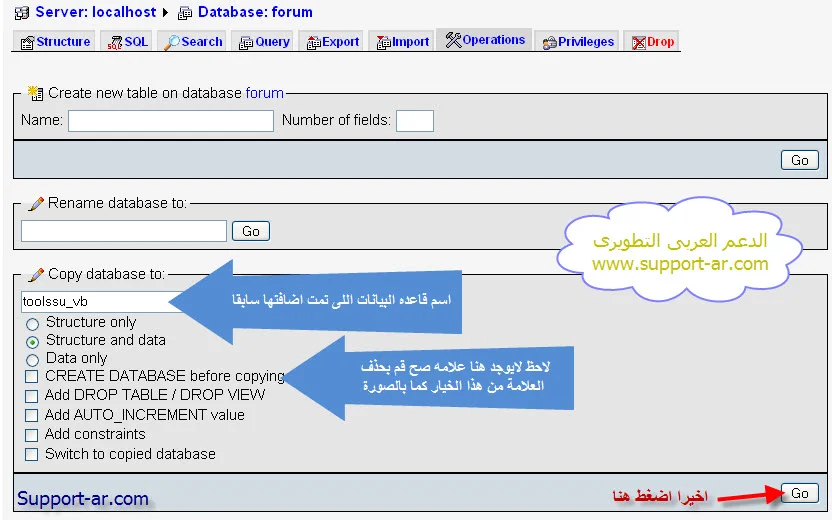The image size is (832, 520).
Task: Select the Data only radio button
Action: click(33, 359)
